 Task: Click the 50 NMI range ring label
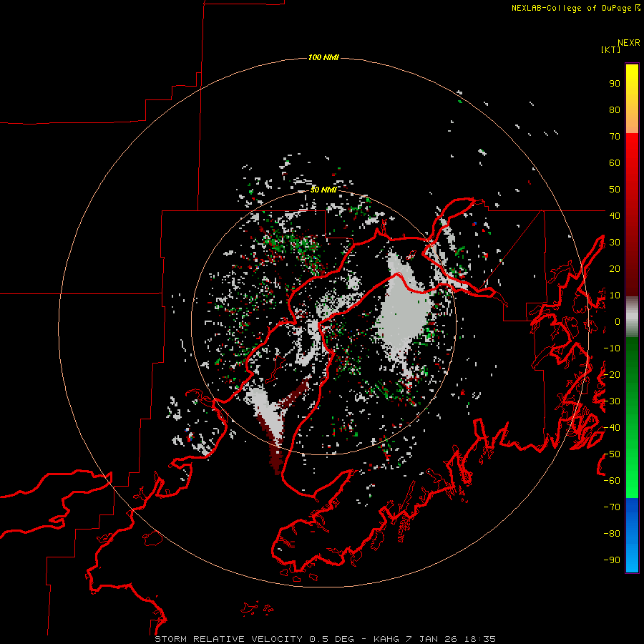coord(323,190)
